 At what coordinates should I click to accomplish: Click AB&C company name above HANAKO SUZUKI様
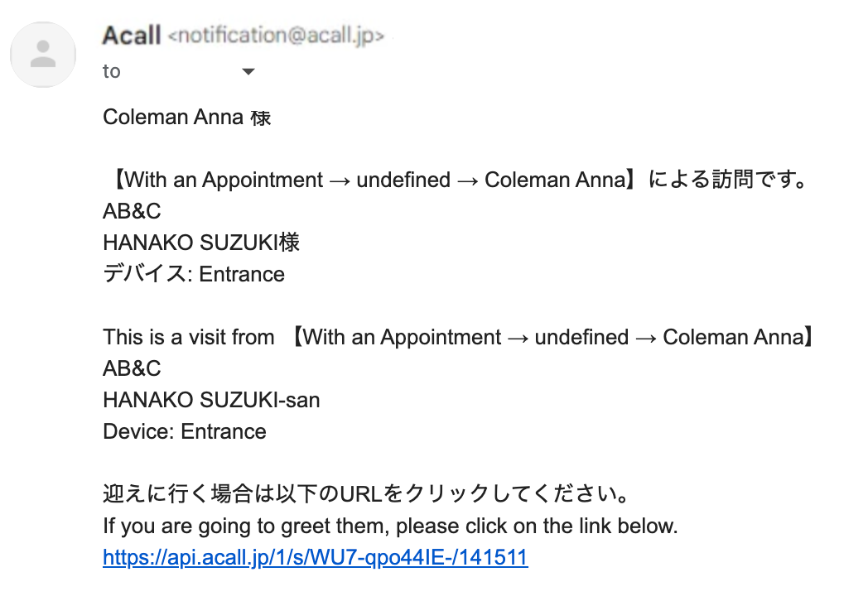click(132, 211)
